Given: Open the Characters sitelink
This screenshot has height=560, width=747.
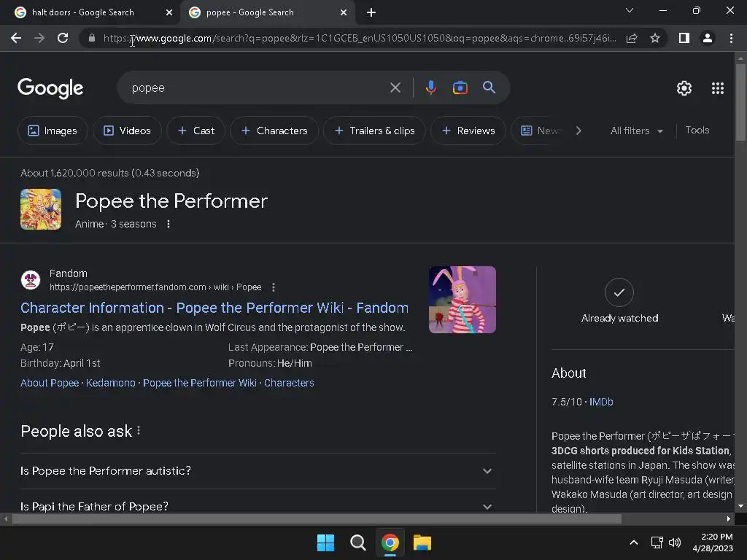Looking at the screenshot, I should (289, 383).
